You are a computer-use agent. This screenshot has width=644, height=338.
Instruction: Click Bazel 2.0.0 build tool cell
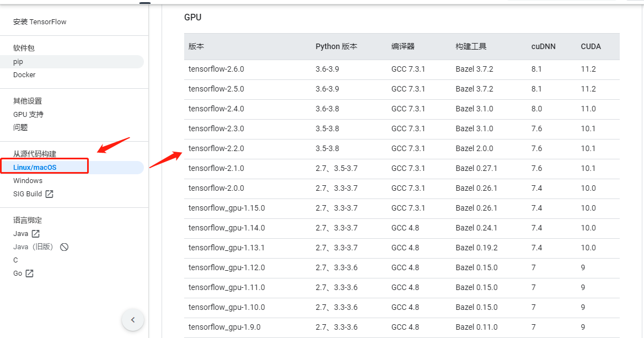(474, 148)
